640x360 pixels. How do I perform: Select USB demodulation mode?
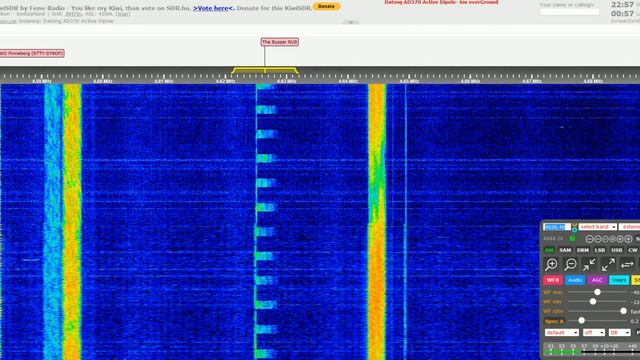(x=617, y=250)
